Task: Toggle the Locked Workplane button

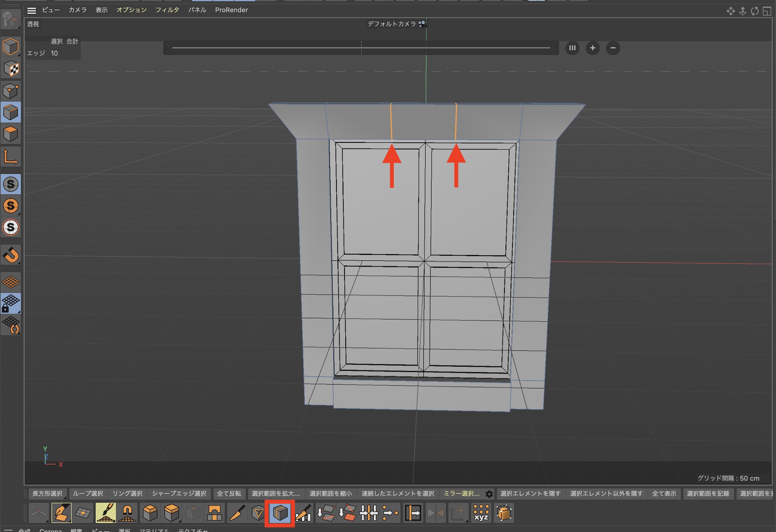Action: (10, 303)
